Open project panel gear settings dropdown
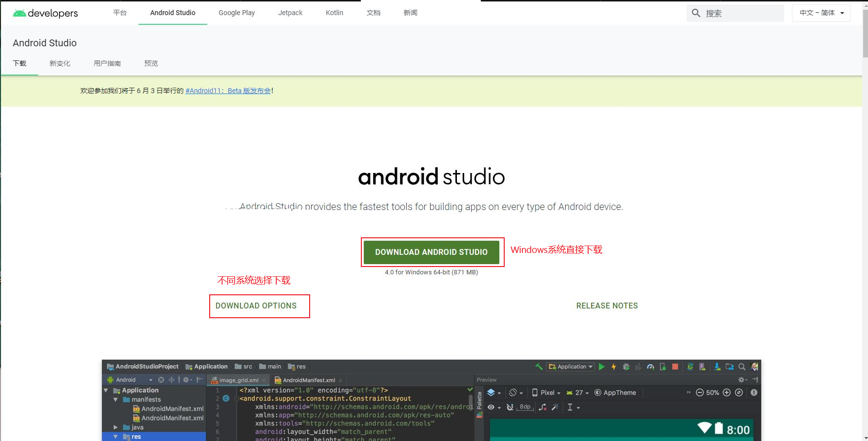This screenshot has width=868, height=441. coord(187,380)
